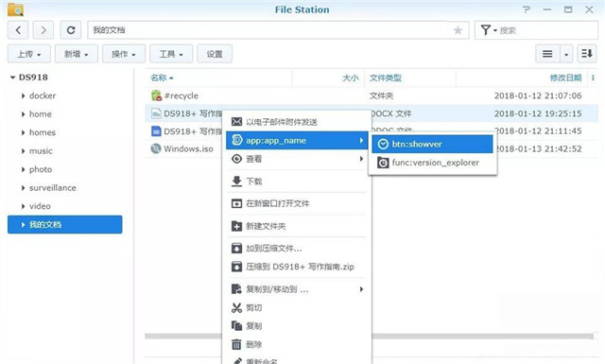Viewport: 605px width, 364px height.
Task: Open the 操作 action dropdown
Action: tap(124, 54)
